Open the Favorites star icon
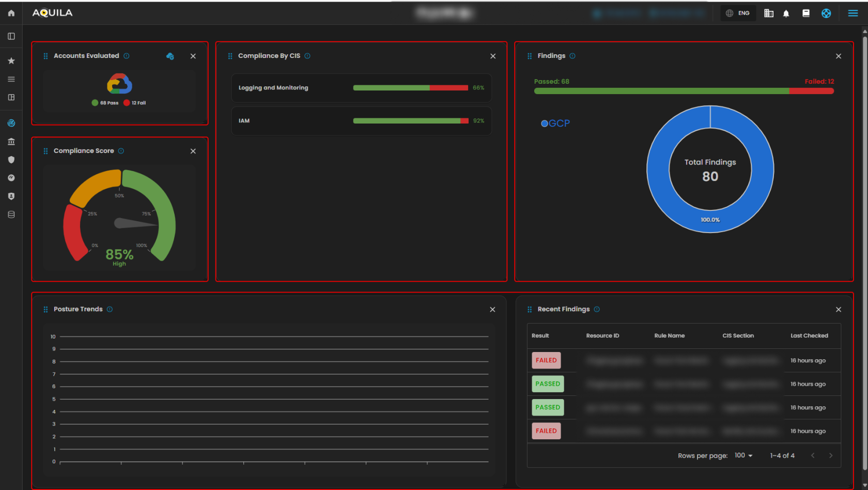 coord(11,61)
